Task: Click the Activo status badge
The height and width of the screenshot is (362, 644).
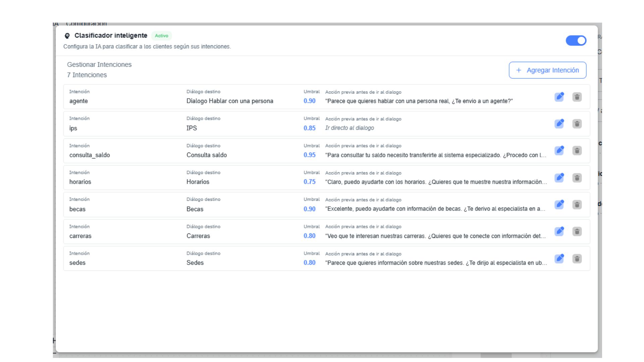Action: point(161,36)
